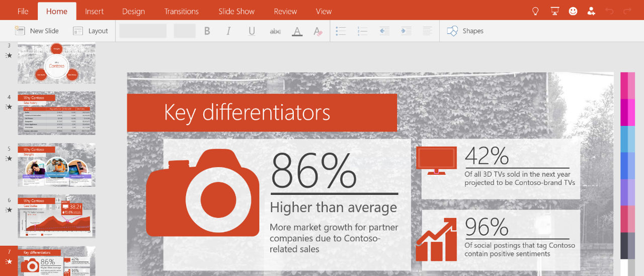Click the Undo arrow
This screenshot has width=644, height=276.
coord(609,11)
